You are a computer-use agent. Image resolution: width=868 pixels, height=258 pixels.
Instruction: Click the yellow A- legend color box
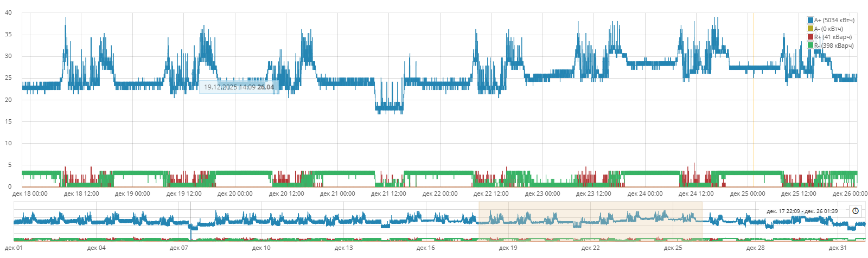810,29
